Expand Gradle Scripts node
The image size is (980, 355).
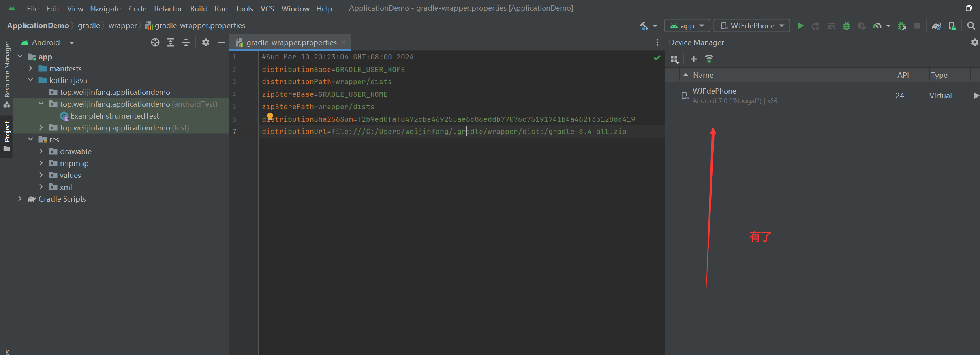tap(20, 199)
